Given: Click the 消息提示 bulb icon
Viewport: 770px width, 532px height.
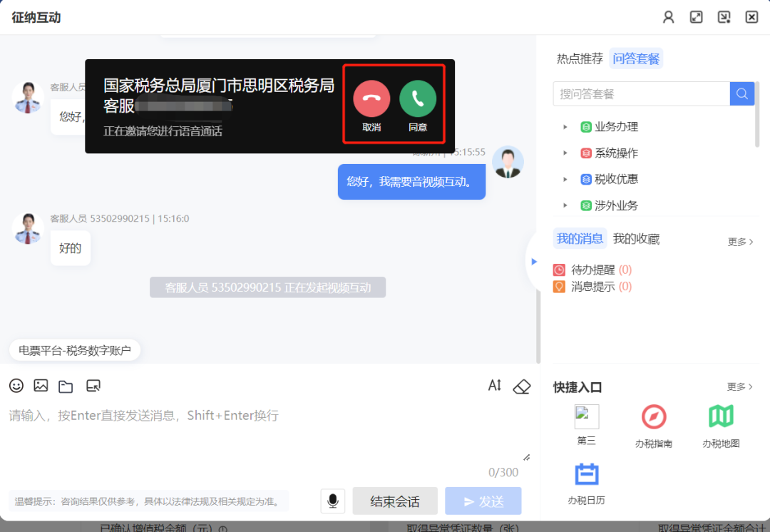Looking at the screenshot, I should point(559,287).
